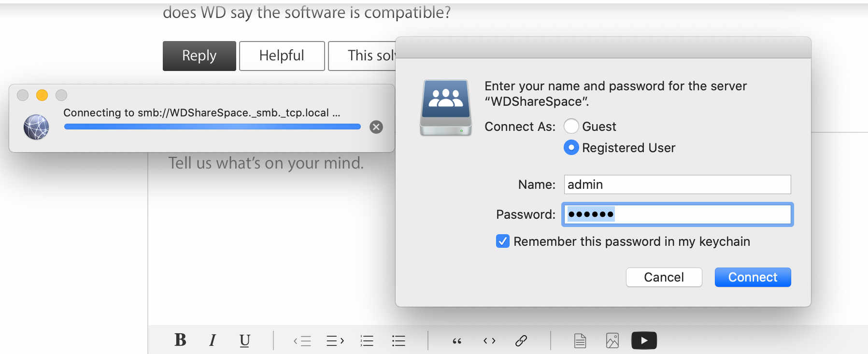Mark the post as Helpful

pos(282,56)
